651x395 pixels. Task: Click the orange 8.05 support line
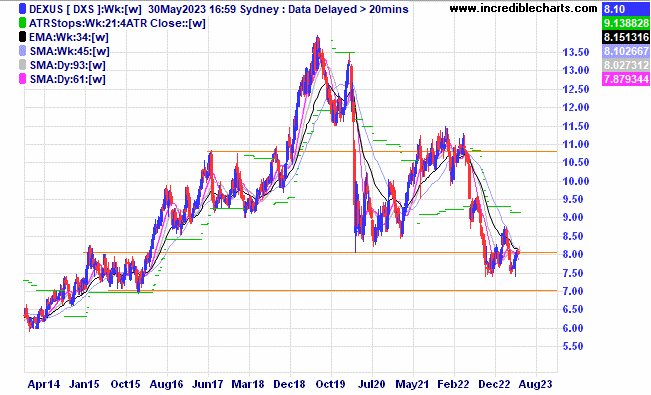pos(320,252)
